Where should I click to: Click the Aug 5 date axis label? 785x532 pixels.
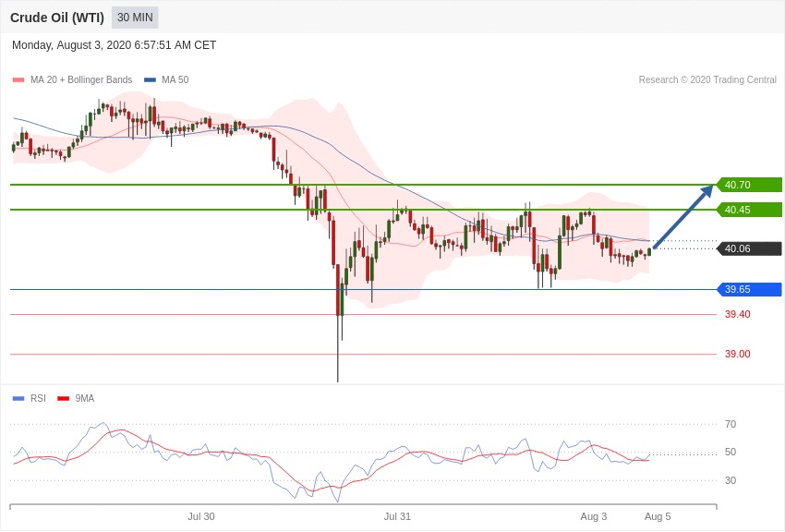click(658, 516)
